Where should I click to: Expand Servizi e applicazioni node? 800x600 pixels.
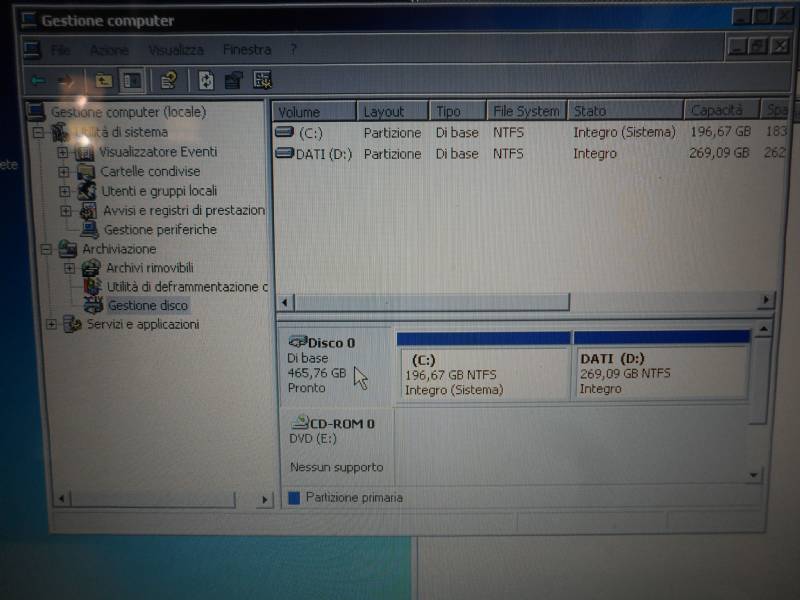[x=52, y=324]
